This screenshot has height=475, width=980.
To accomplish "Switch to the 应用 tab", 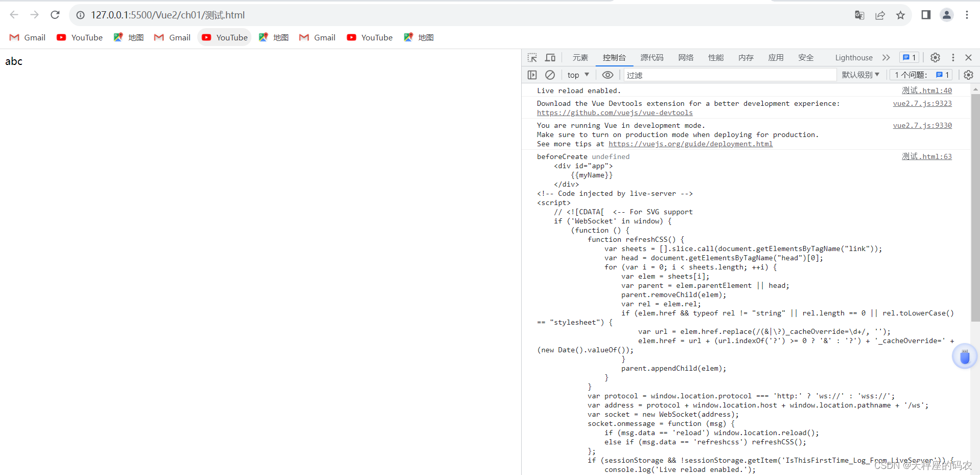I will pyautogui.click(x=776, y=58).
